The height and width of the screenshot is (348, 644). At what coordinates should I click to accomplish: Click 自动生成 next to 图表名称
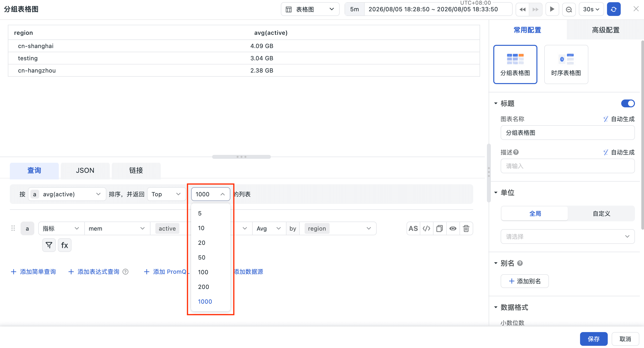(x=619, y=119)
